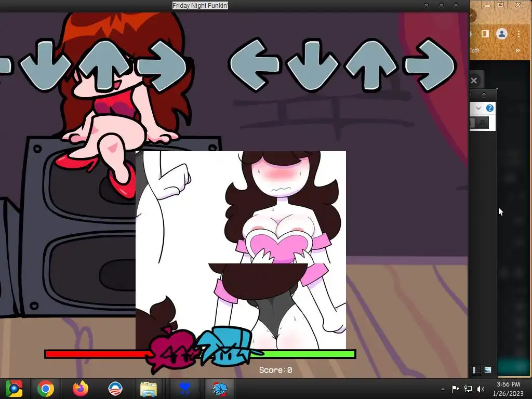The image size is (532, 399).
Task: Click the blue help question mark icon
Action: click(490, 108)
